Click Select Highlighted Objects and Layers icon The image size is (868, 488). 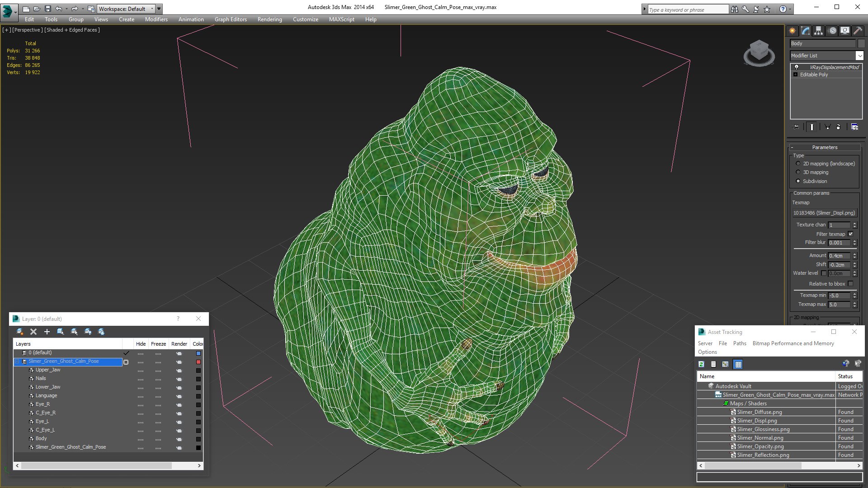61,332
